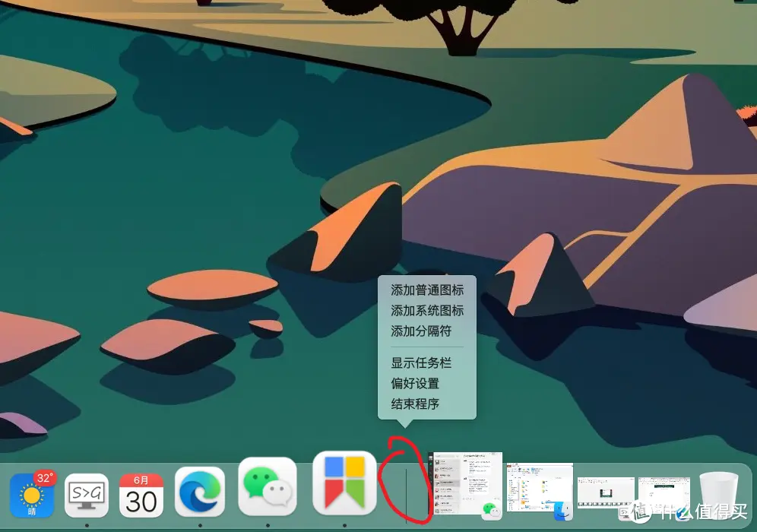Select 显示任务栏 menu option

(421, 363)
